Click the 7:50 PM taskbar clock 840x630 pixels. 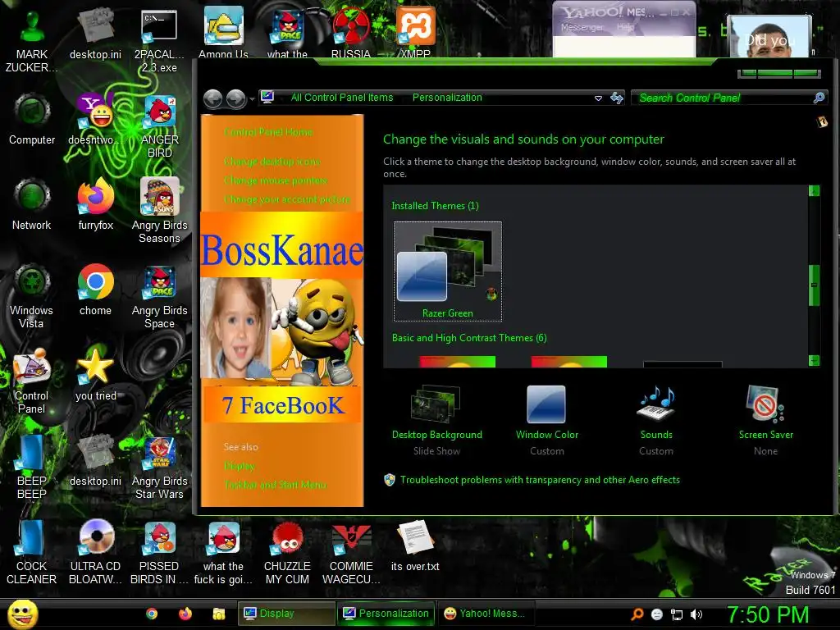click(768, 614)
